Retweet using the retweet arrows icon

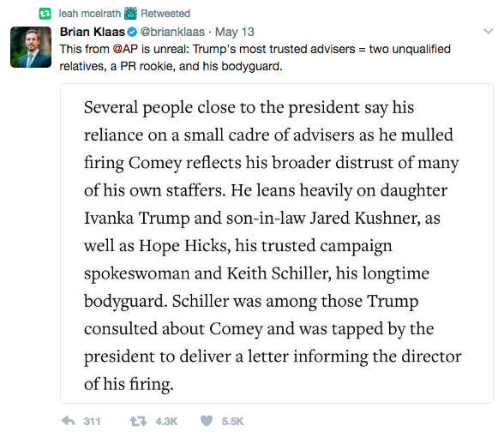138,421
